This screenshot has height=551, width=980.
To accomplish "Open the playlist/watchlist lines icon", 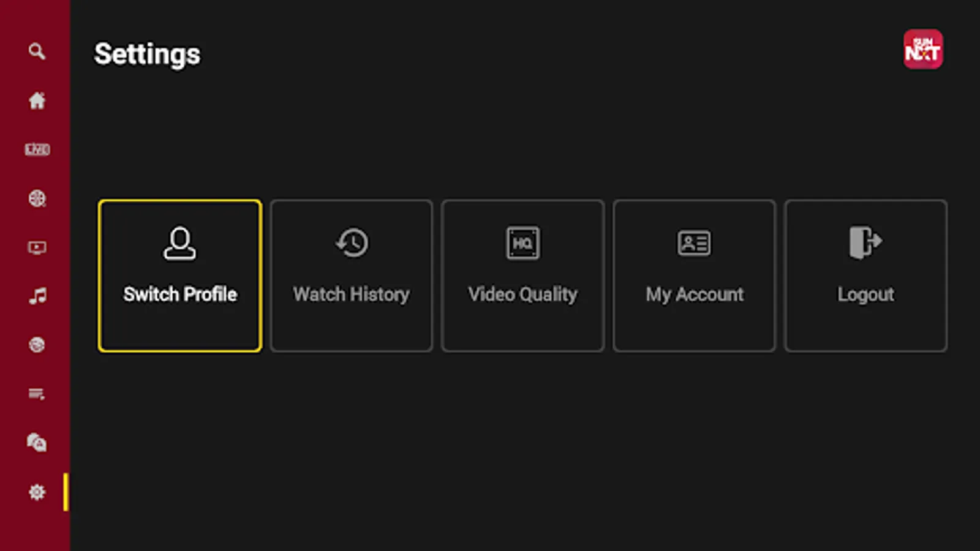I will click(x=37, y=394).
